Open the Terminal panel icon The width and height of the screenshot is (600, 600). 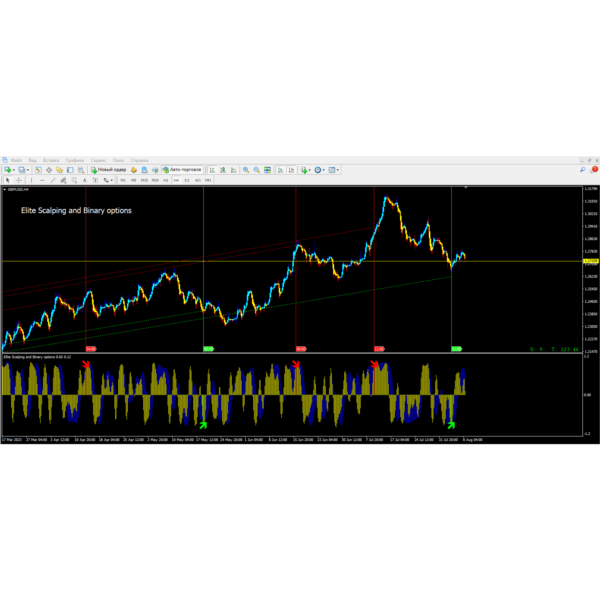(70, 170)
